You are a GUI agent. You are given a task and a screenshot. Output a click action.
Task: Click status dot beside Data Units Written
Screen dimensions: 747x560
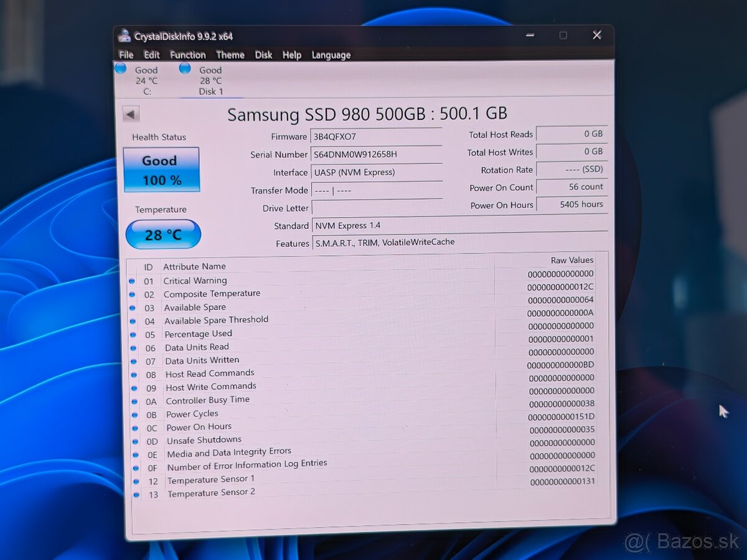(133, 362)
